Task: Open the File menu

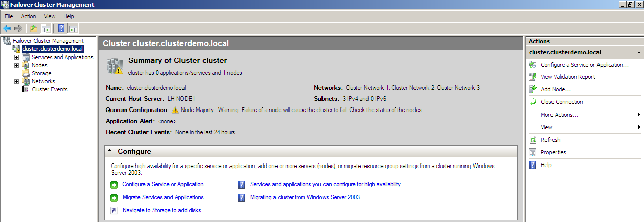Action: 9,16
